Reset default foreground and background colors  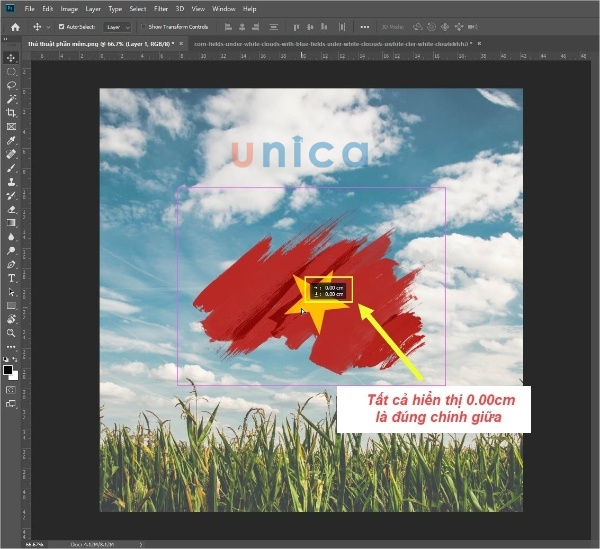5,359
